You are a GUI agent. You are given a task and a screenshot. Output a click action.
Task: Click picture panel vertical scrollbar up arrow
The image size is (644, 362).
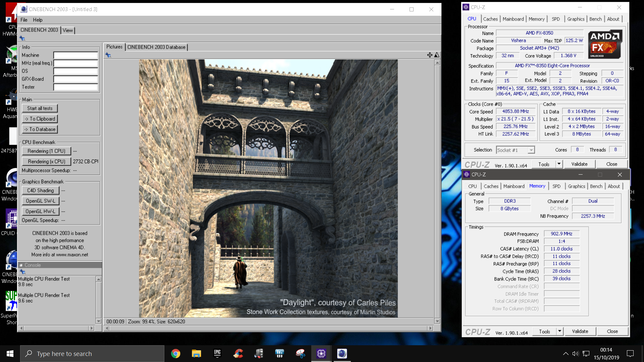click(437, 63)
